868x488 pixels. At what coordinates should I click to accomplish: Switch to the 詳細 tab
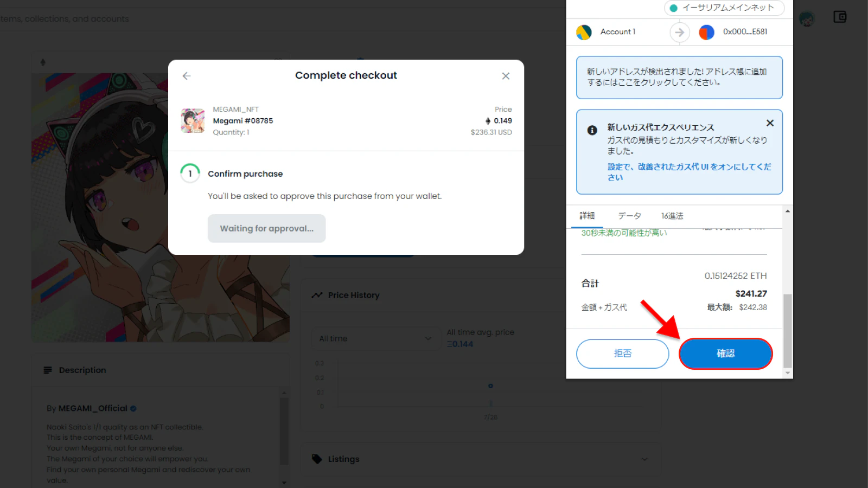click(x=587, y=216)
